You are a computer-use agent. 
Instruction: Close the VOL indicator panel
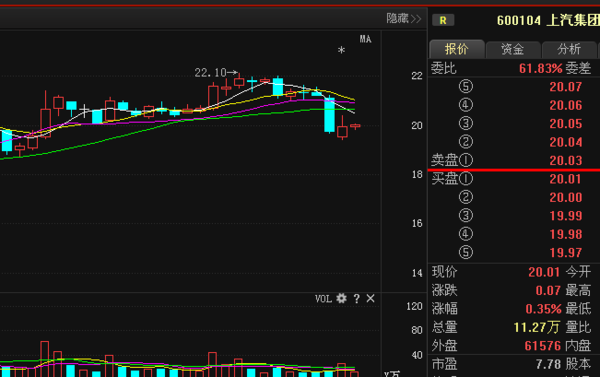[x=370, y=298]
